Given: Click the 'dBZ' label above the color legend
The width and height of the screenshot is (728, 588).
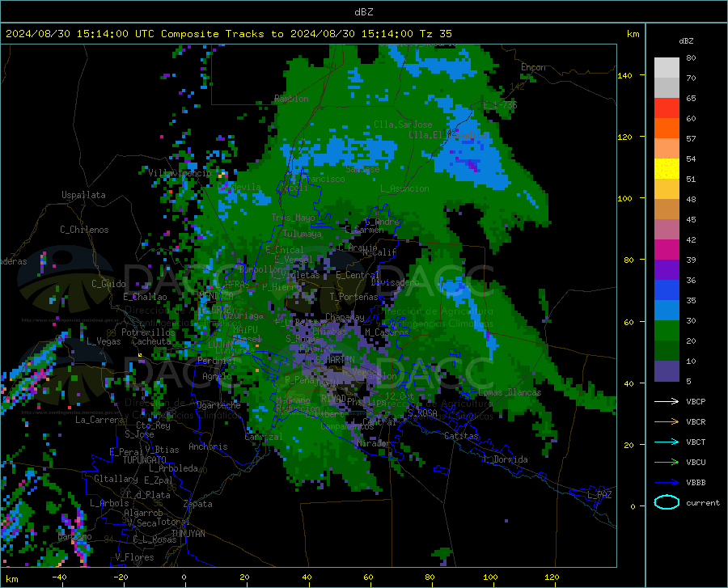Looking at the screenshot, I should pos(686,40).
